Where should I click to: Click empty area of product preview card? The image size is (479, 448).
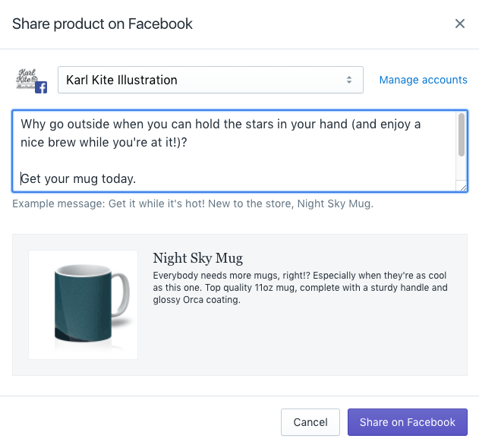[x=304, y=342]
